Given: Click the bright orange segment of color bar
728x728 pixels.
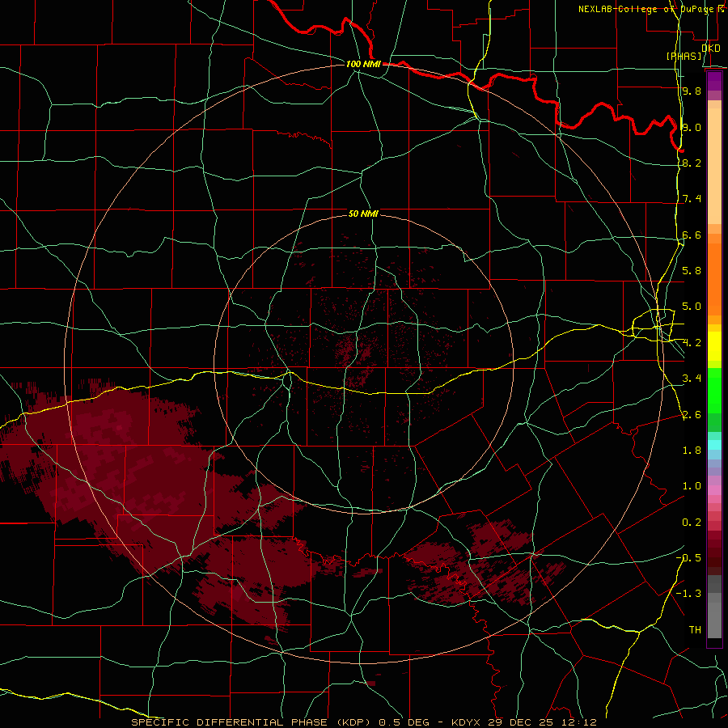Looking at the screenshot, I should pyautogui.click(x=714, y=280).
